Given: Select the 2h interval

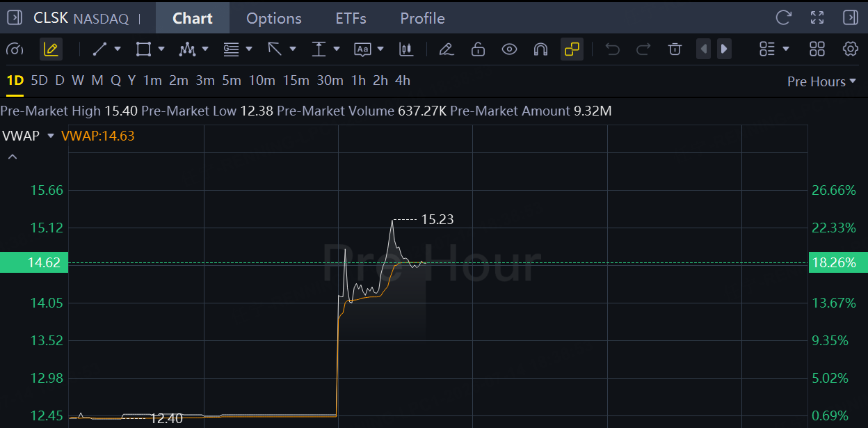Looking at the screenshot, I should coord(380,81).
